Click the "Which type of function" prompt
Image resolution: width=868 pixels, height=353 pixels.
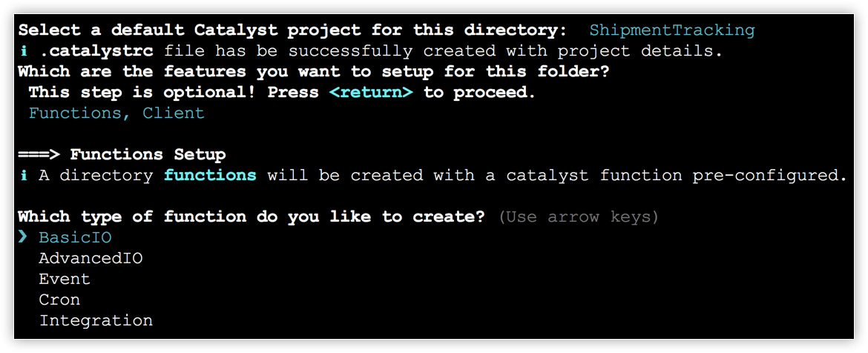pyautogui.click(x=252, y=217)
